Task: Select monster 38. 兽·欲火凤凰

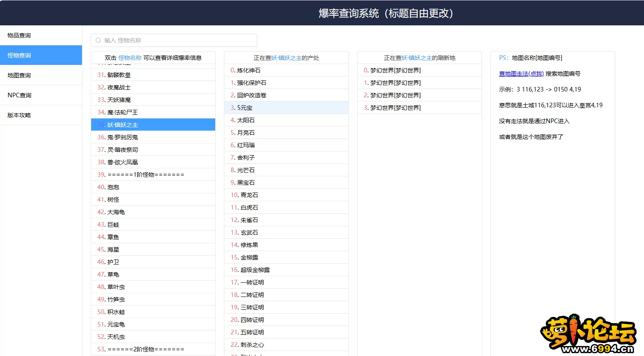Action: click(153, 162)
